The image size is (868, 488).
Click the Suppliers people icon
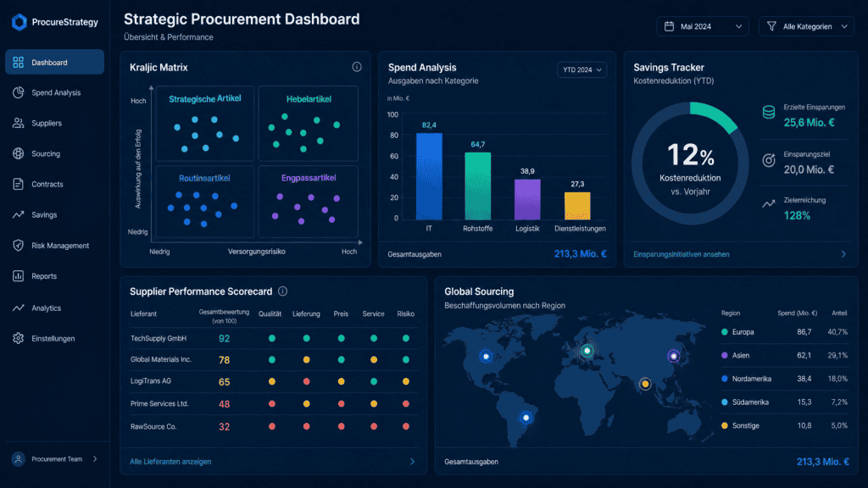[x=19, y=123]
